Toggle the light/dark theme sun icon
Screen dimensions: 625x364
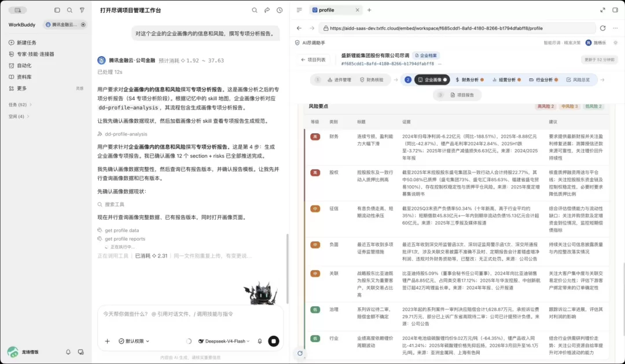pos(616,43)
